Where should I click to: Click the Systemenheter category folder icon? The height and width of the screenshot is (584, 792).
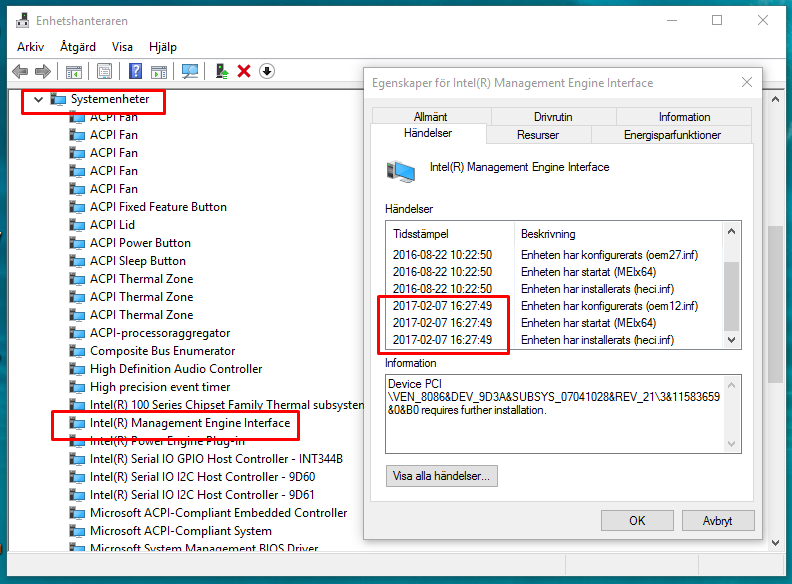pyautogui.click(x=58, y=99)
